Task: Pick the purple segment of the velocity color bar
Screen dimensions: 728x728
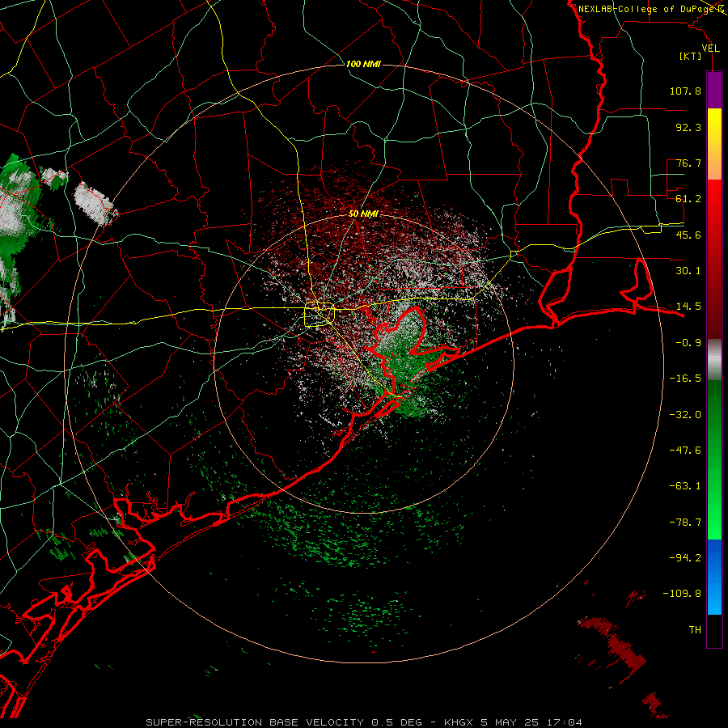Action: (714, 90)
